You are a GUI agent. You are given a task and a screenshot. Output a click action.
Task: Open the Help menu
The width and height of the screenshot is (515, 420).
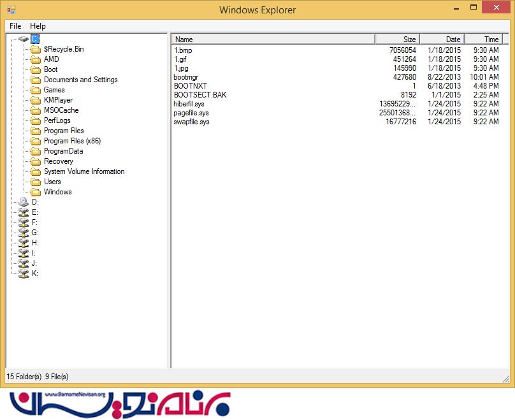pyautogui.click(x=38, y=26)
